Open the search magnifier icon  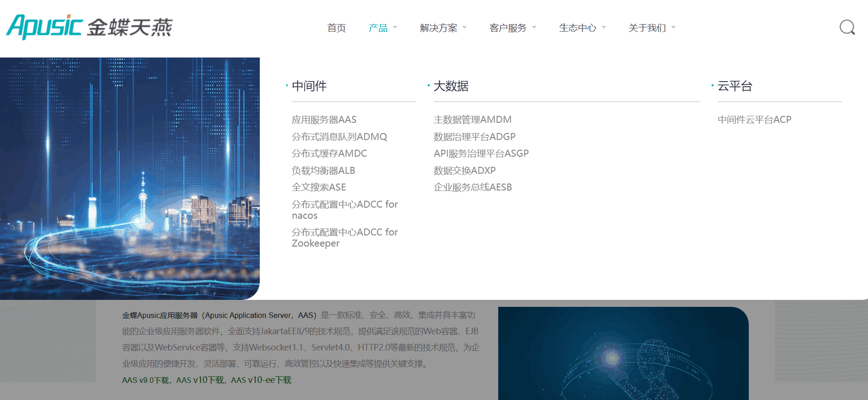(847, 27)
